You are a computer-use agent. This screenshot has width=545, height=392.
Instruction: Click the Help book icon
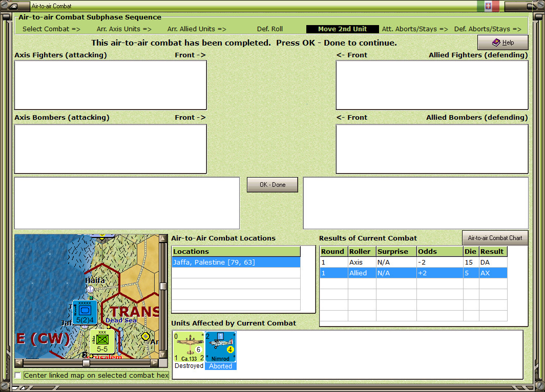click(x=496, y=42)
